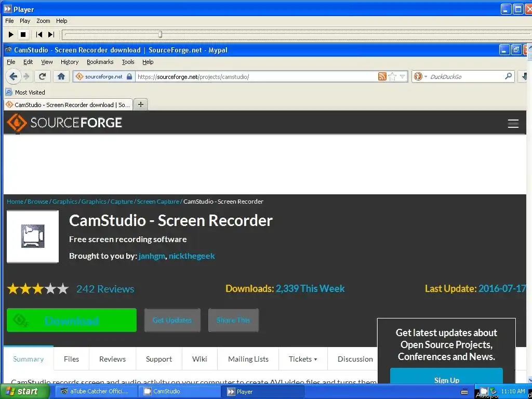This screenshot has width=532, height=399.
Task: Click the Get Updates button
Action: (172, 320)
